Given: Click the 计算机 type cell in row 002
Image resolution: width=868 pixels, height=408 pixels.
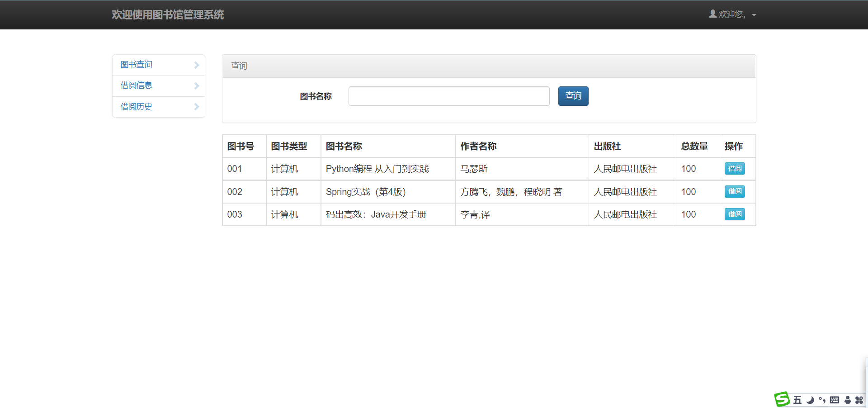Looking at the screenshot, I should (293, 192).
